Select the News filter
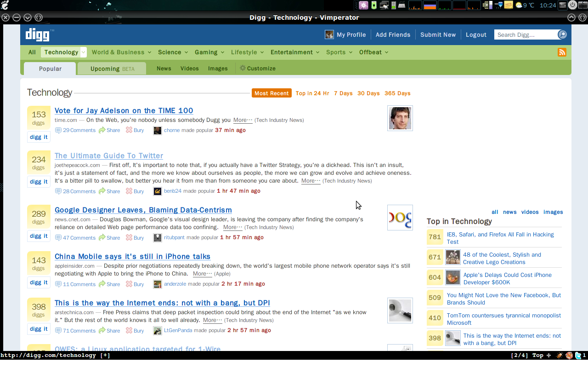 click(164, 69)
